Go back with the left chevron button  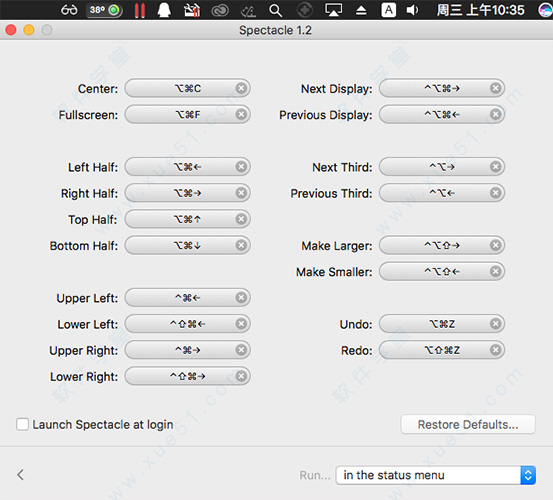click(x=20, y=475)
